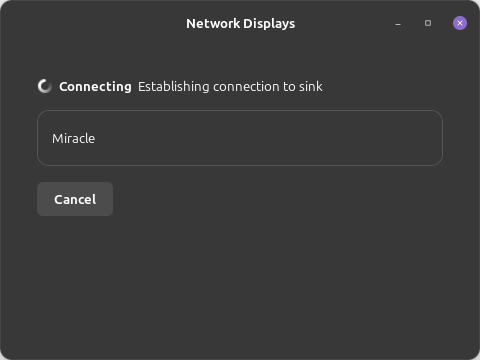The width and height of the screenshot is (480, 360).
Task: Click the dash-shaped minimize icon
Action: (x=398, y=24)
